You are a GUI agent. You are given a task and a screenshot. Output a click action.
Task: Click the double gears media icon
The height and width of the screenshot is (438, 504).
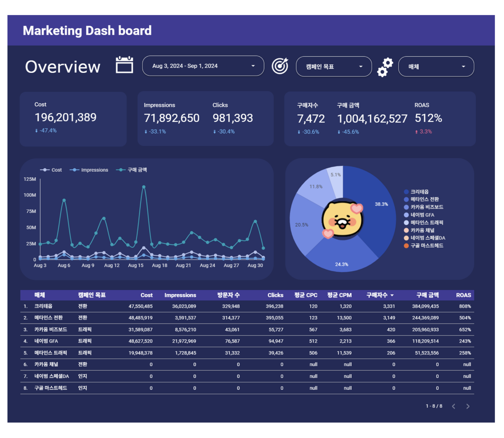[x=385, y=67]
